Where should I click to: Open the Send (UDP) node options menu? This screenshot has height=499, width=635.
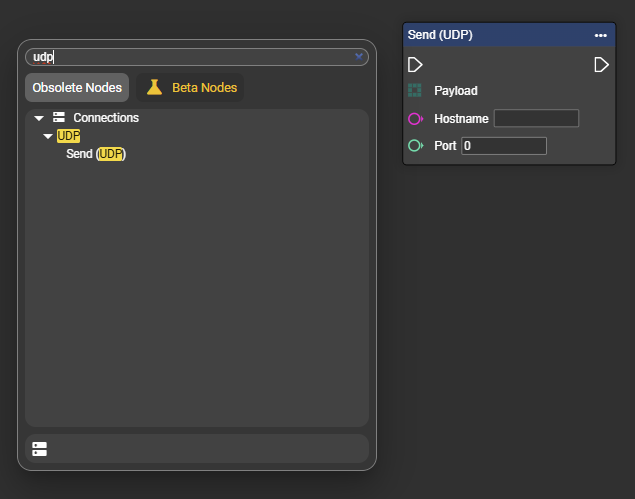(x=600, y=35)
